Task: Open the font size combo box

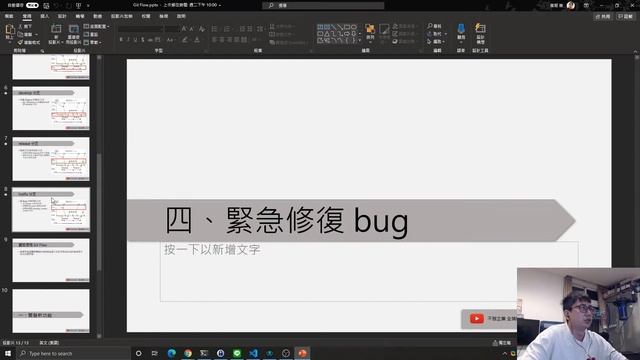Action: tap(171, 29)
